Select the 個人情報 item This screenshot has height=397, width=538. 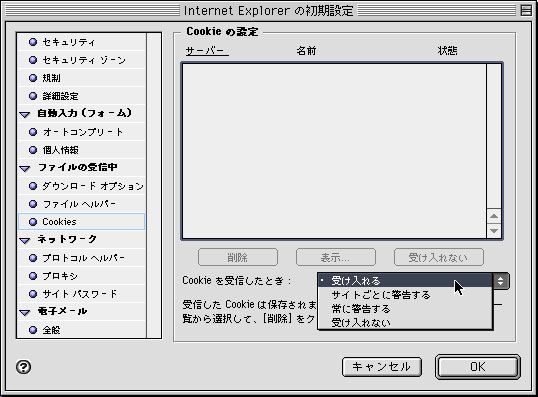(82, 150)
